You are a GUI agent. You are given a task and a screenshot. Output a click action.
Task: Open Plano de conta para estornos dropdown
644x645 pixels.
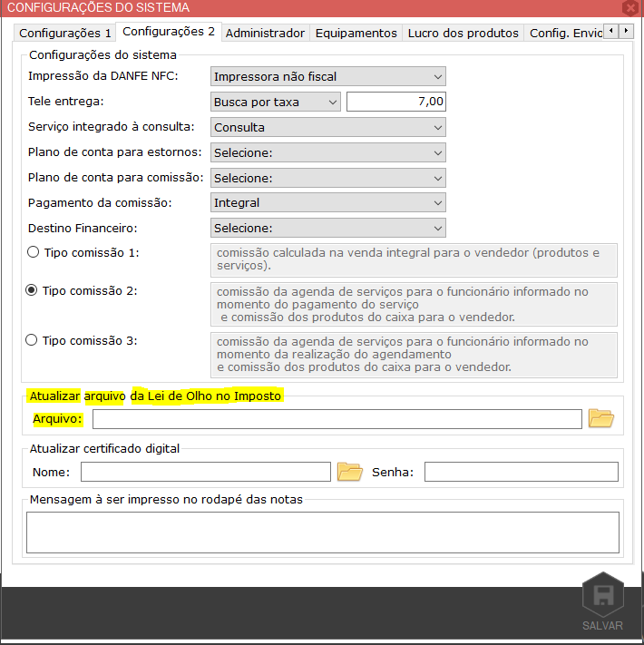pos(327,152)
